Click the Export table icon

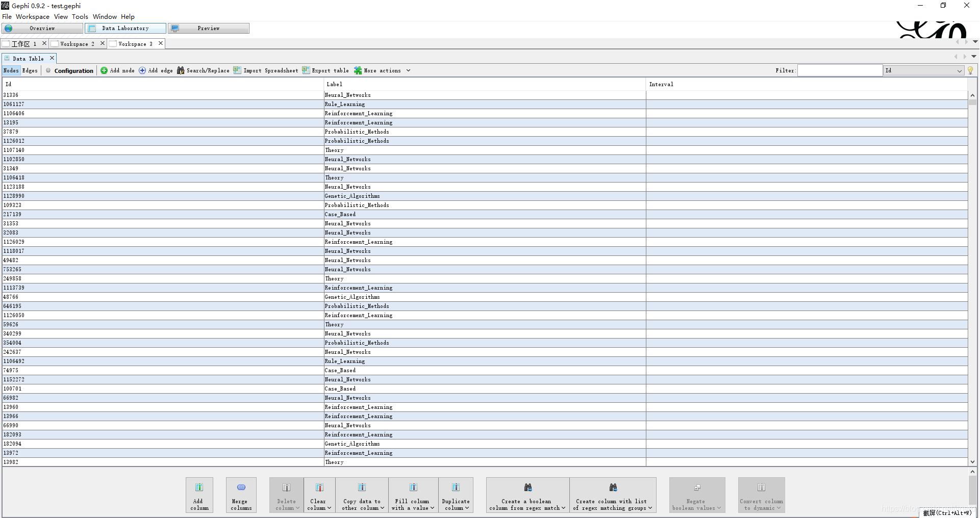306,70
